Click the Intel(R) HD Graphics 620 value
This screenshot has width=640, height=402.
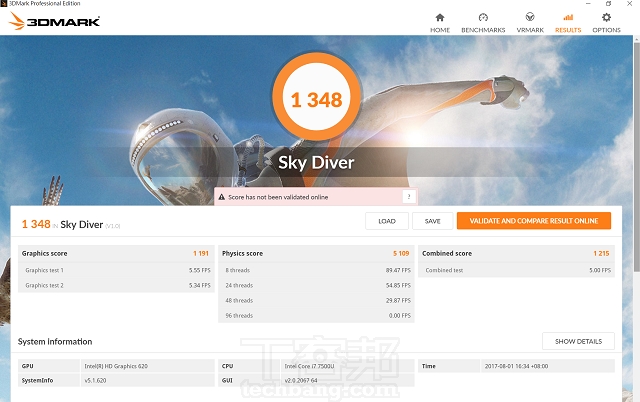(116, 366)
